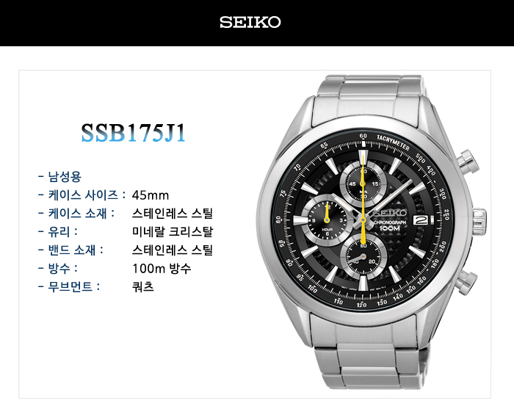Click the bottom seconds subdial

363,257
